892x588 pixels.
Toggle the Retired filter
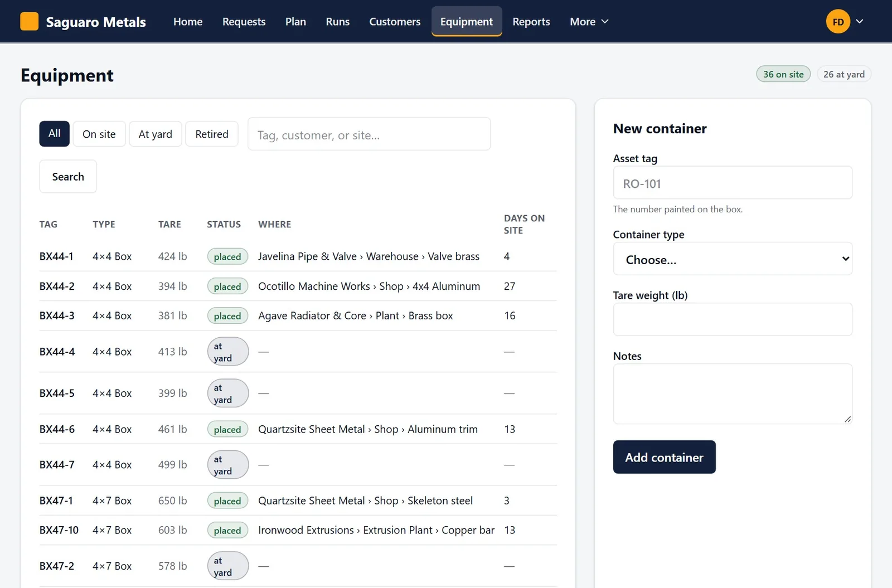(212, 134)
